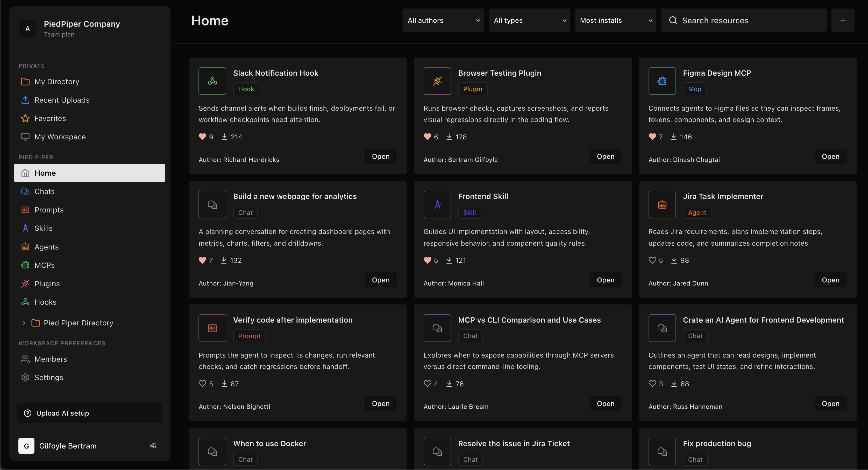Click Open on Build a new webpage card
This screenshot has height=470, width=868.
coord(381,280)
